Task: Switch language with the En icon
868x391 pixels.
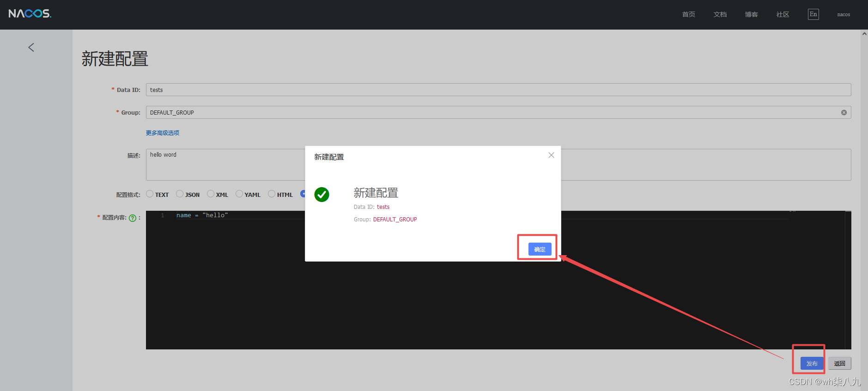Action: pos(813,14)
